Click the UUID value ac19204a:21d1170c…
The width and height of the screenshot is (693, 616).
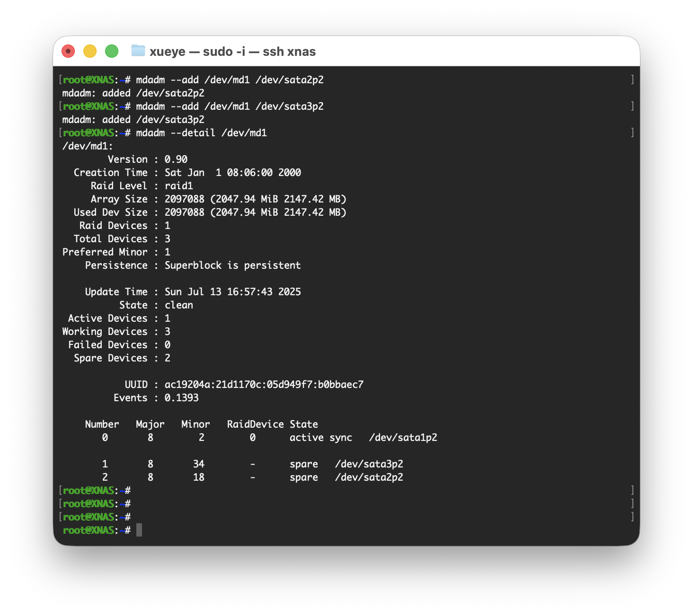click(264, 385)
